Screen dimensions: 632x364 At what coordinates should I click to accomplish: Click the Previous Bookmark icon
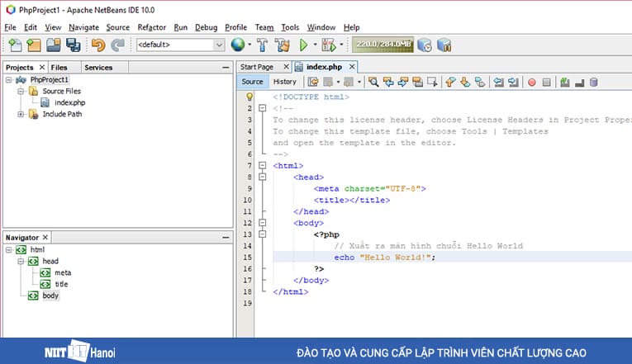(x=450, y=83)
